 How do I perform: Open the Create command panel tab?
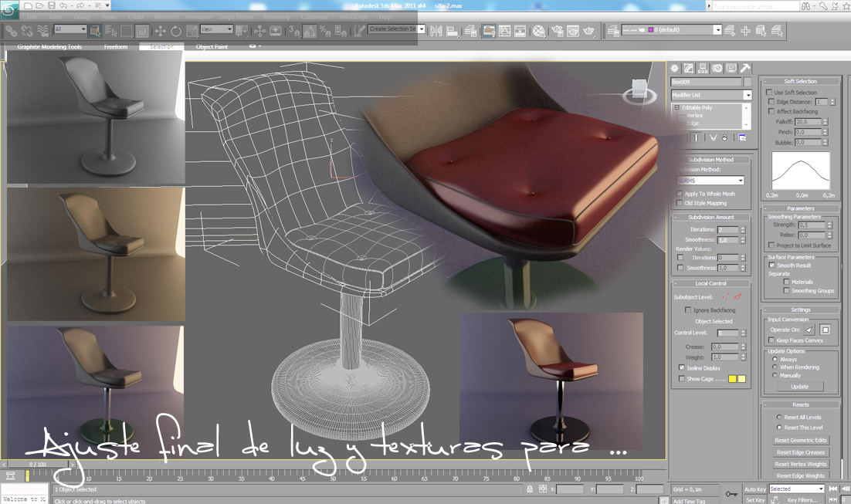675,69
